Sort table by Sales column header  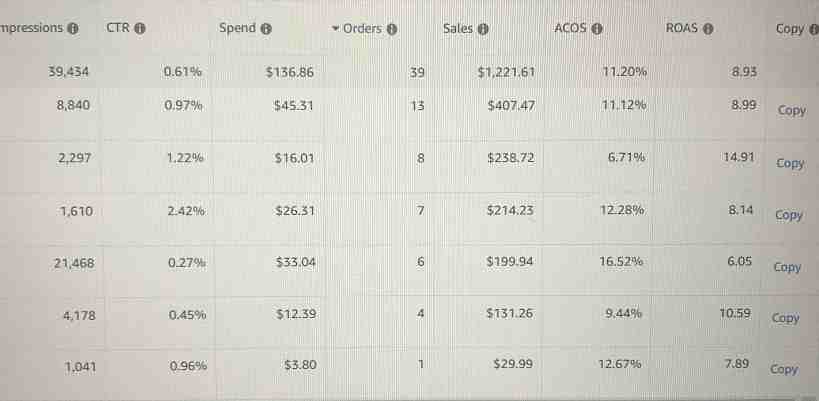pos(458,29)
